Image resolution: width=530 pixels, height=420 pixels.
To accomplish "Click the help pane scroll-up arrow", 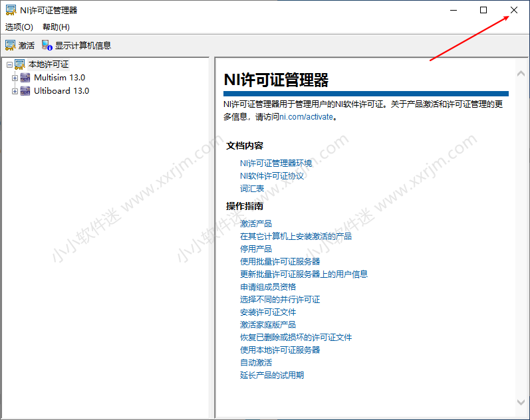I will click(x=521, y=73).
